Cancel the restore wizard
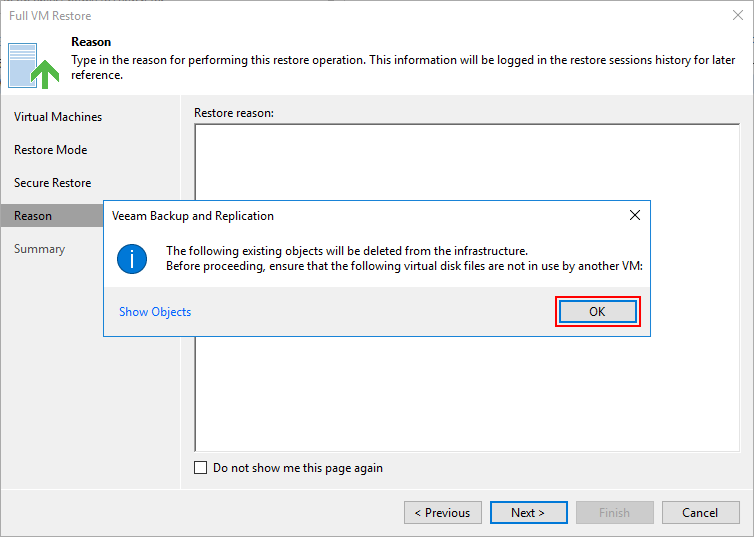Screen dimensions: 754x537 point(701,513)
